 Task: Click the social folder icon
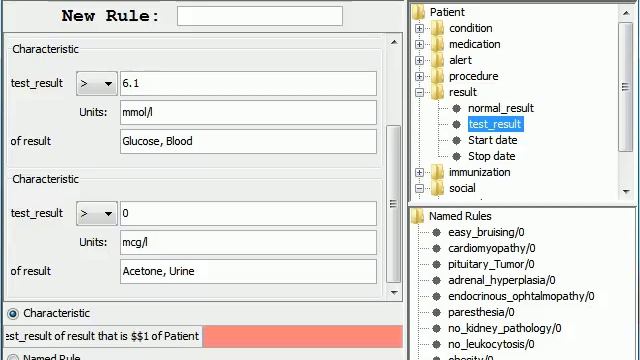pyautogui.click(x=438, y=188)
